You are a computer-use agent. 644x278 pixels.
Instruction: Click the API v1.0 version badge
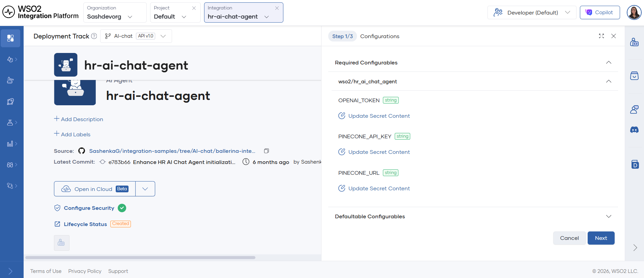pos(146,36)
